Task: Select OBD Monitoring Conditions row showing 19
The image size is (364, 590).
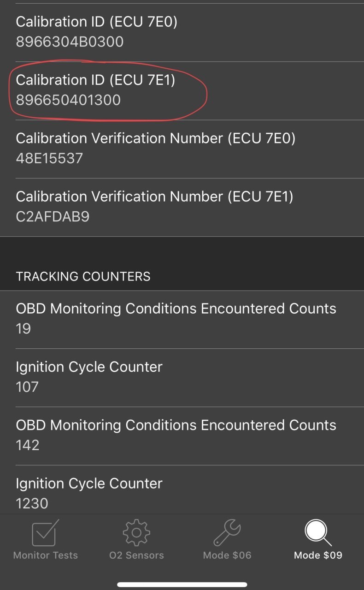Action: click(182, 319)
